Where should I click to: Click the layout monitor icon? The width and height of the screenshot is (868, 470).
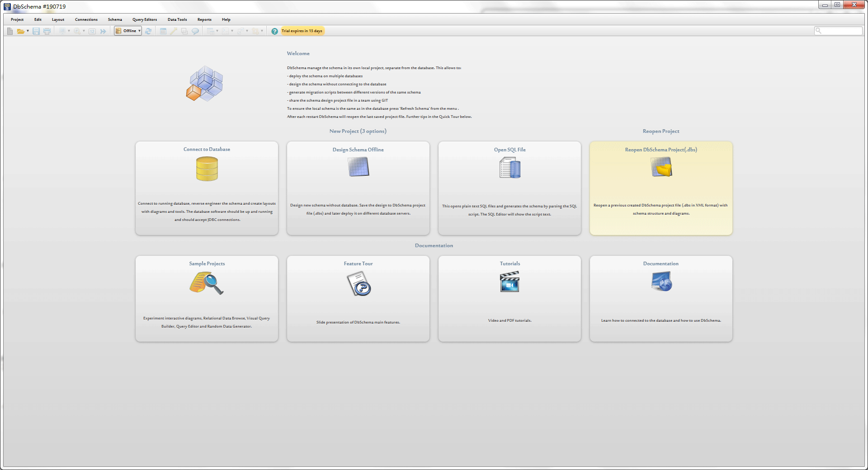pos(62,31)
